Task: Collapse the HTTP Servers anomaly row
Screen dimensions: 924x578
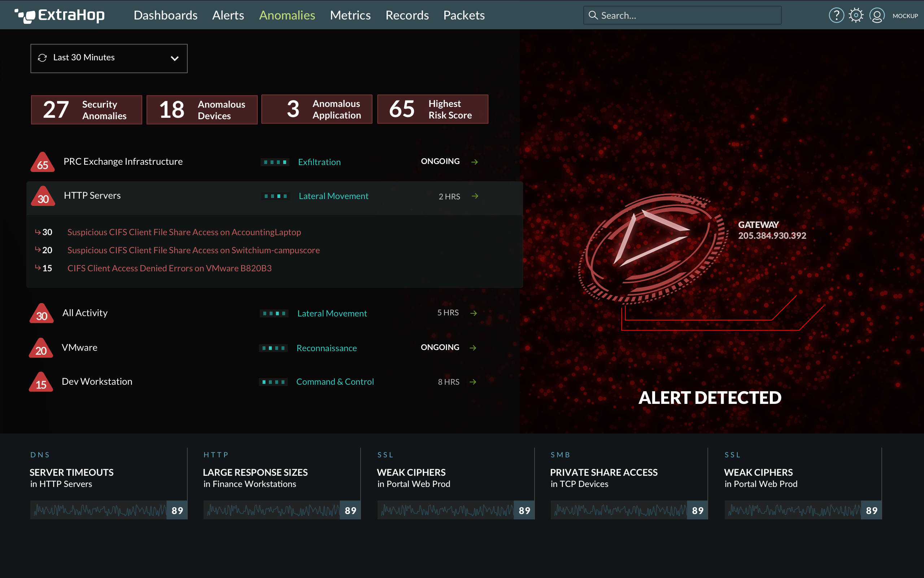Action: [x=274, y=197]
